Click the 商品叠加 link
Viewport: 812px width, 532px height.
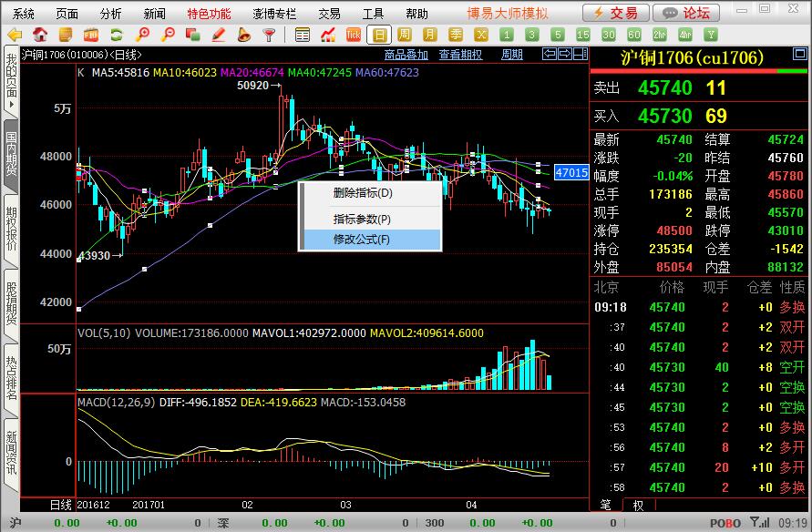pos(406,55)
